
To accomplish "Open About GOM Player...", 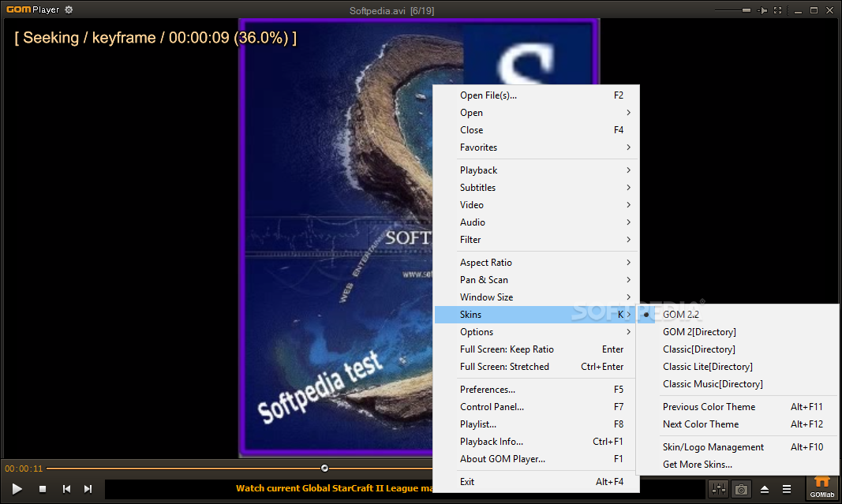I will (536, 459).
